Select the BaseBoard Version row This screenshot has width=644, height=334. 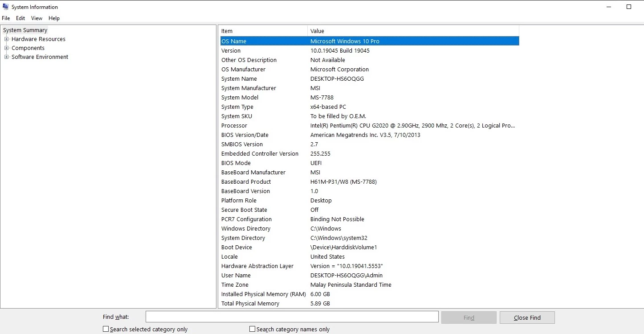pyautogui.click(x=369, y=191)
